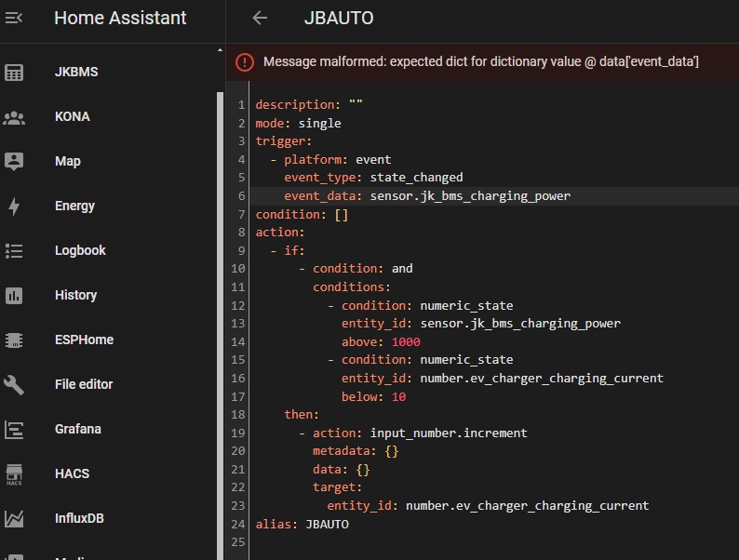Collapse the Home Assistant sidebar menu

tap(14, 18)
